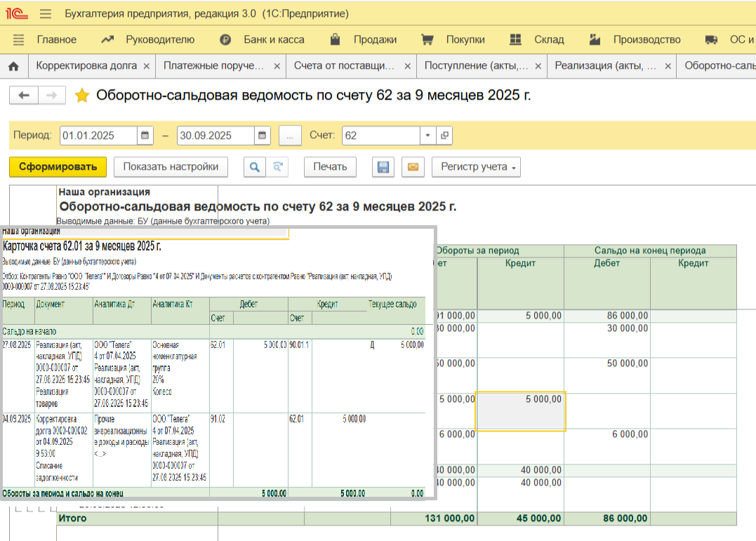This screenshot has width=756, height=541.
Task: Close the Платежные поручения tab
Action: point(277,66)
